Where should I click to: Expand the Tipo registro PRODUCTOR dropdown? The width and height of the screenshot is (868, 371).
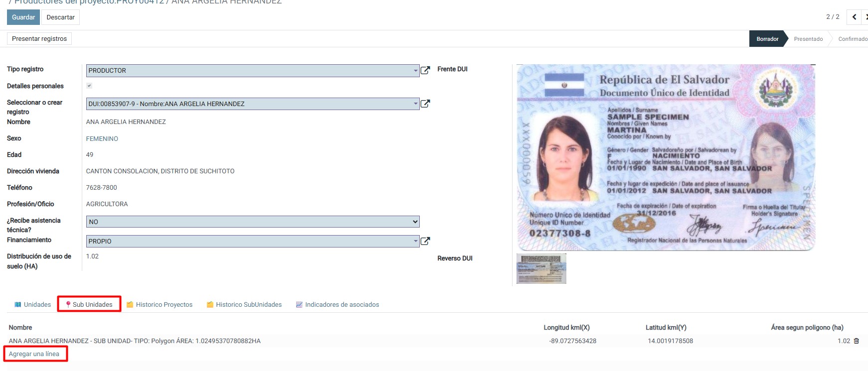coord(415,71)
